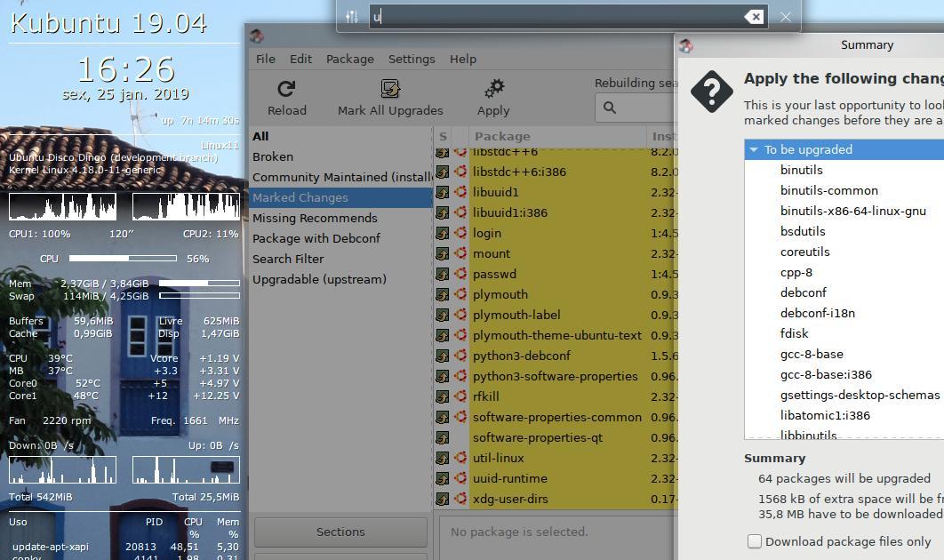Toggle the status box of plymouth-theme-ubuntu-text
The image size is (944, 560).
[x=443, y=335]
